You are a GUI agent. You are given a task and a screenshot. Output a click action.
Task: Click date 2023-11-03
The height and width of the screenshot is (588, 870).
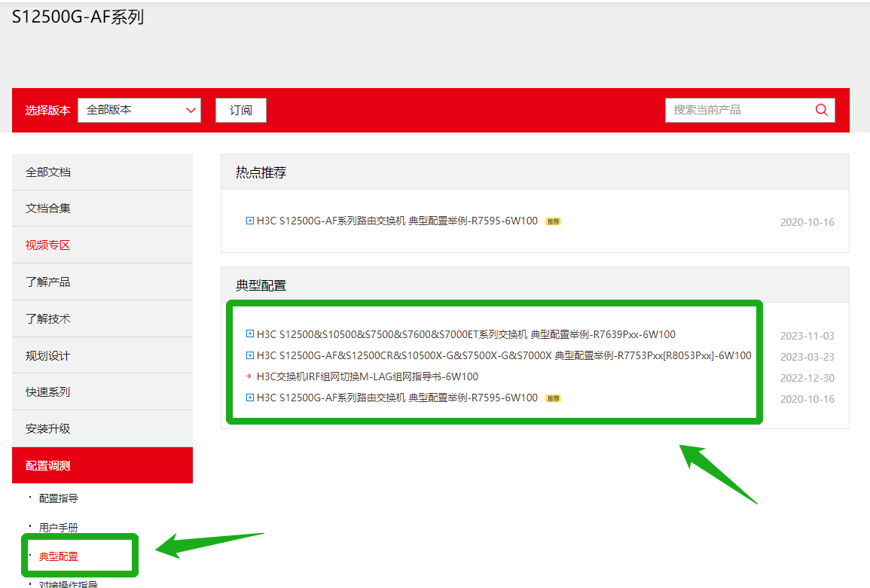[807, 336]
